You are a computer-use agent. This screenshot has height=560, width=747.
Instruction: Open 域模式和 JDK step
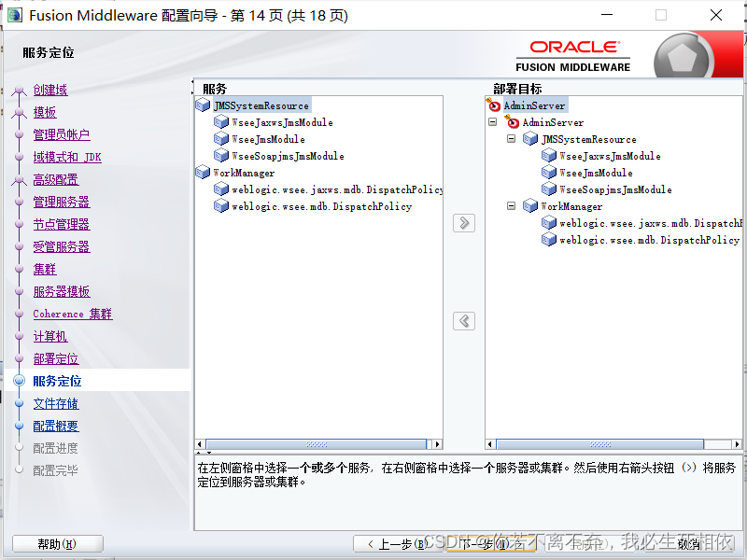(x=67, y=157)
